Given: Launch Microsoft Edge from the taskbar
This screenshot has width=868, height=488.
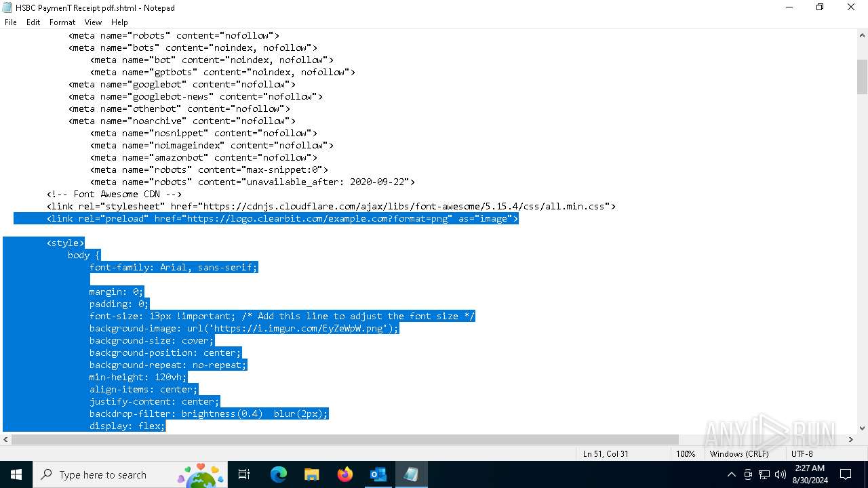Looking at the screenshot, I should pos(278,474).
